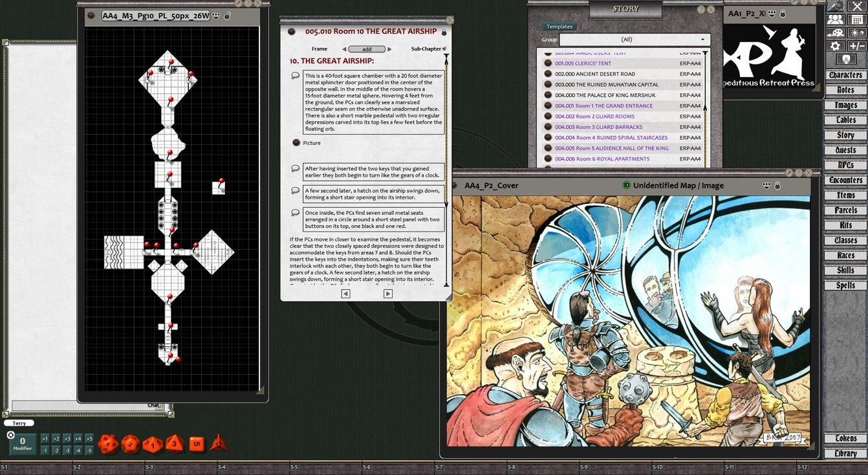Image resolution: width=868 pixels, height=475 pixels.
Task: Toggle the lock on the AA4_P2_Cover window
Action: coord(777,186)
